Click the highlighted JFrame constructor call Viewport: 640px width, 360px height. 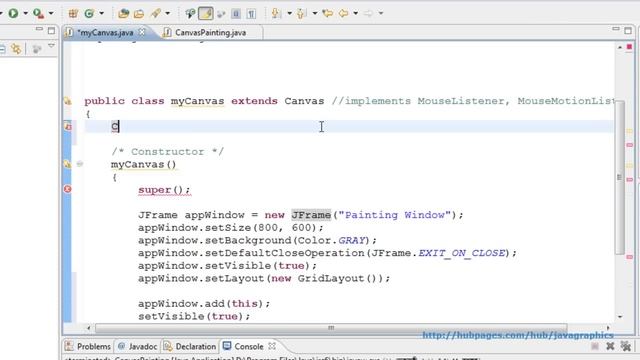point(311,215)
